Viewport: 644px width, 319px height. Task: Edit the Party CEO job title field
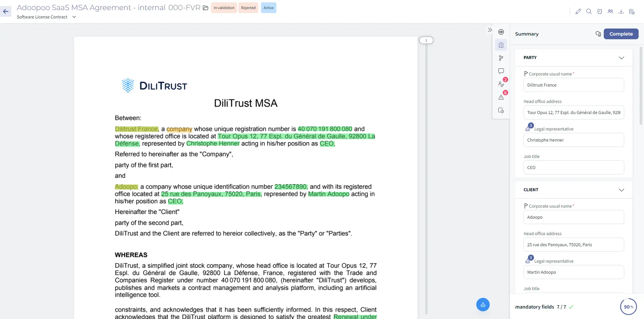click(x=574, y=167)
